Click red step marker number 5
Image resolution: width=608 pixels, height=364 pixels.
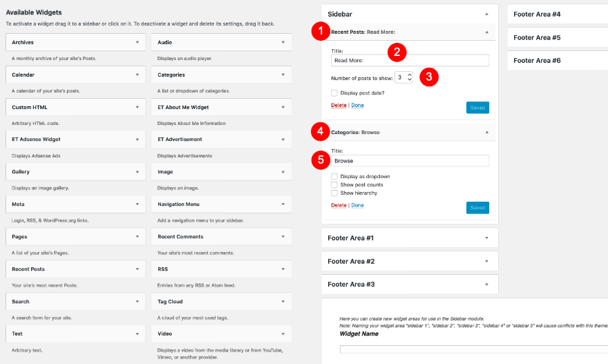[x=321, y=160]
